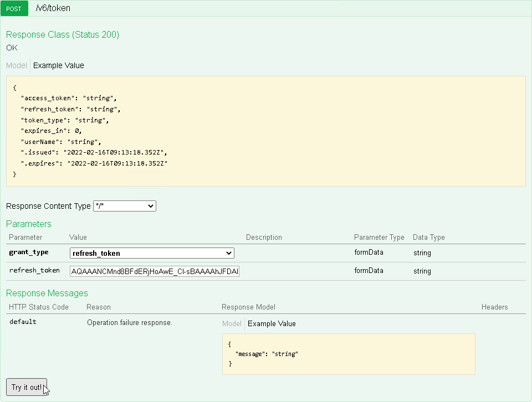Select Example Value tab for default response
Viewport: 532px width, 402px height.
point(272,324)
